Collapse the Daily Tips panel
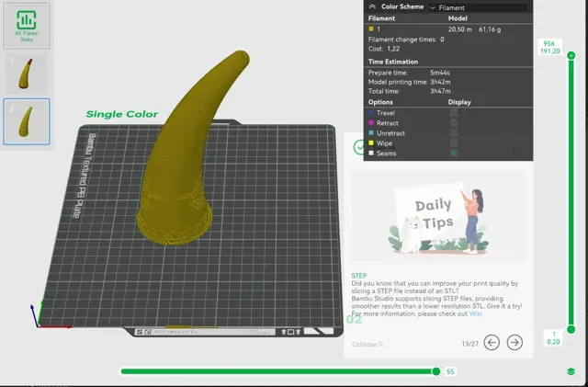 click(367, 344)
